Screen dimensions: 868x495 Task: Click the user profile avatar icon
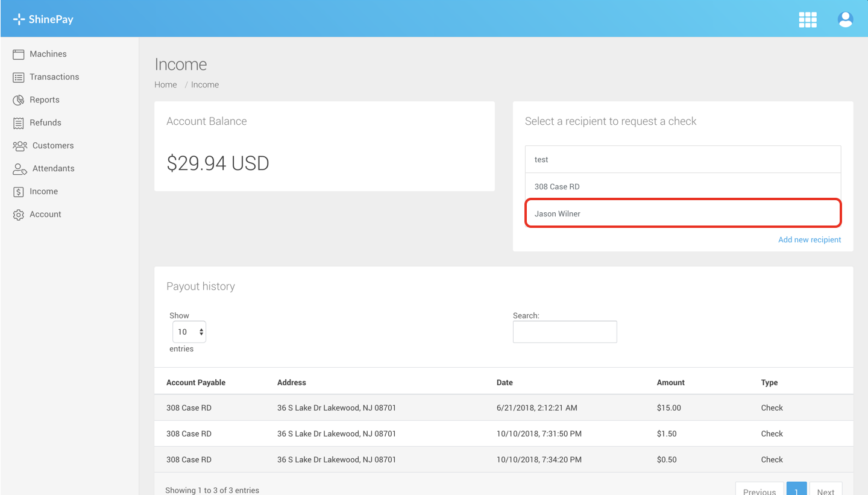click(x=846, y=19)
